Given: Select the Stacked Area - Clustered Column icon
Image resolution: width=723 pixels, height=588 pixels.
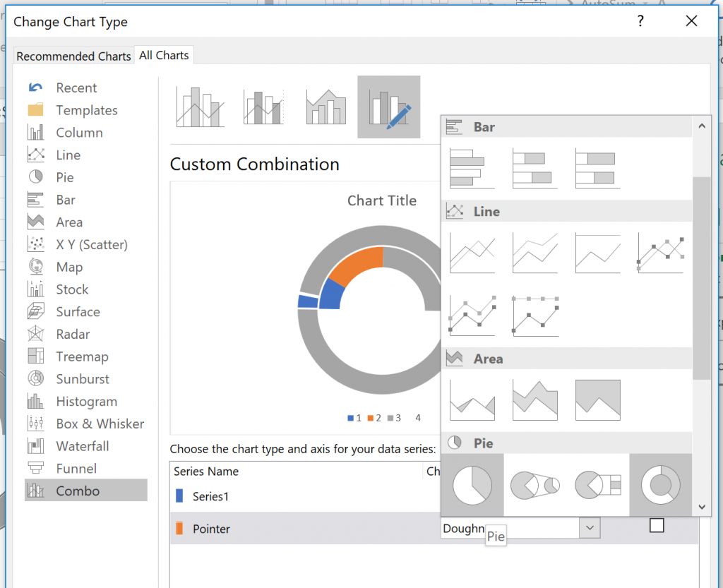Looking at the screenshot, I should [x=325, y=107].
